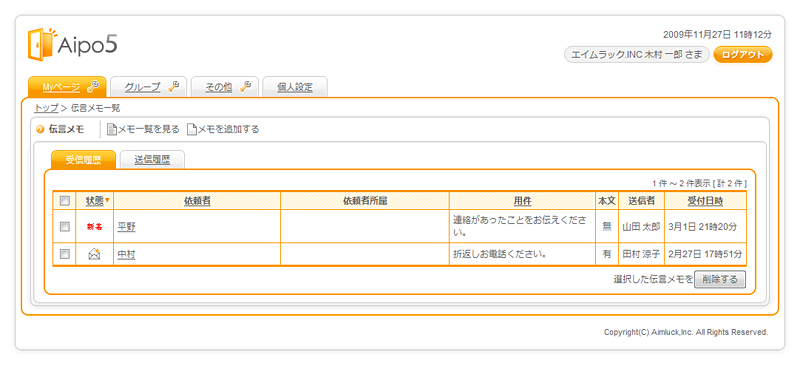
Task: Click the メモ一覧を見る link
Action: tap(148, 130)
